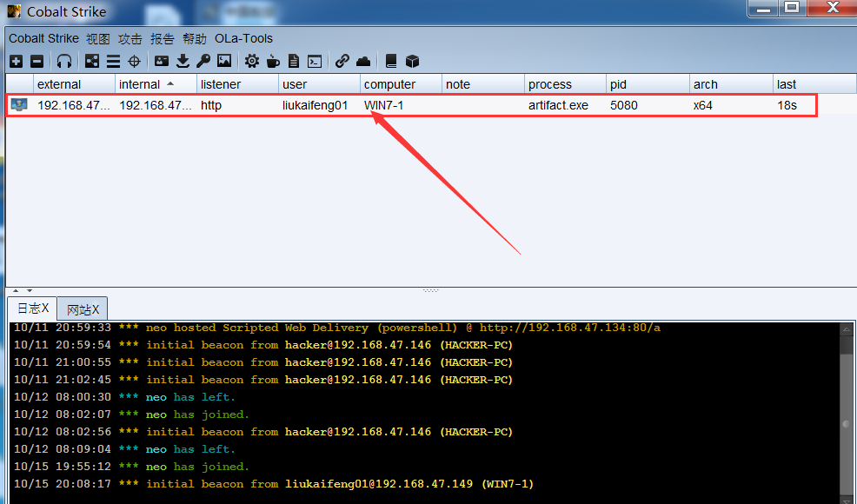The height and width of the screenshot is (504, 857).
Task: Show targets view (crosshair icon)
Action: pyautogui.click(x=134, y=61)
